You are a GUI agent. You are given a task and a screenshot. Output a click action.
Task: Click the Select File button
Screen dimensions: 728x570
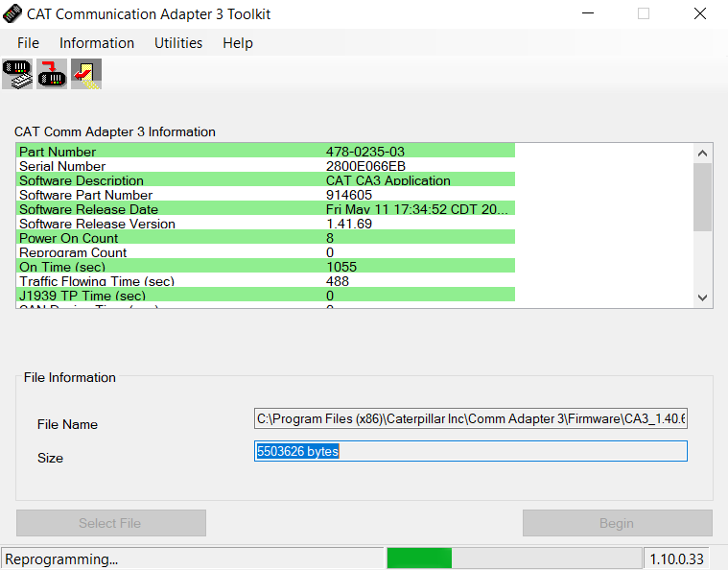click(111, 523)
